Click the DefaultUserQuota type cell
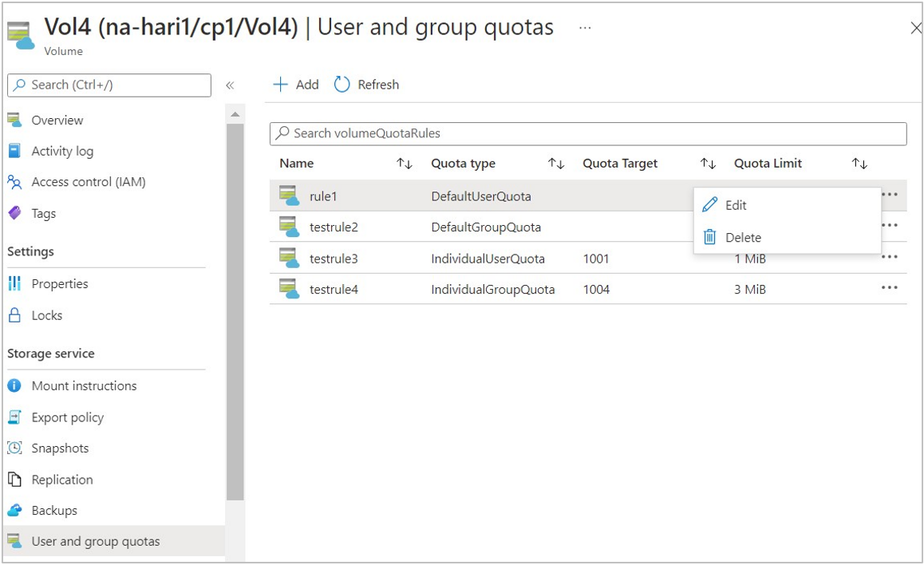 tap(481, 196)
